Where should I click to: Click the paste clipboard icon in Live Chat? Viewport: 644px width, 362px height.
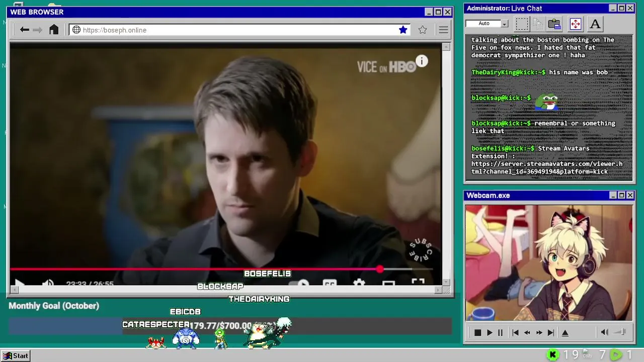(x=554, y=24)
